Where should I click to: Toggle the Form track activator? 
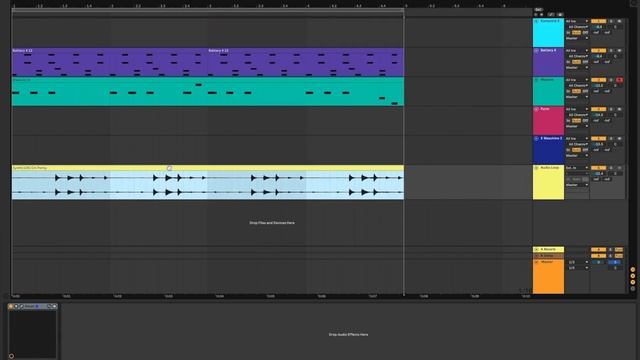click(598, 109)
